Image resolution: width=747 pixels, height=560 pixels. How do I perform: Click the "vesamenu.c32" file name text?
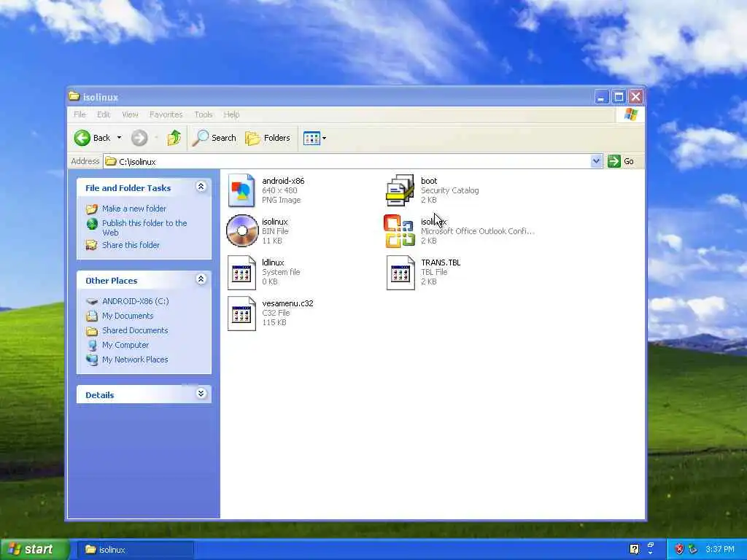287,303
